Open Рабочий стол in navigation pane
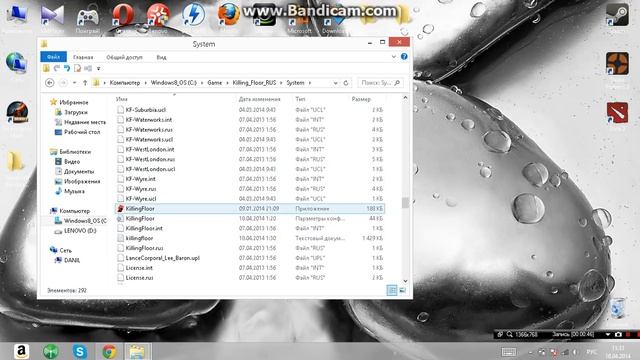640x360 pixels. 77,132
